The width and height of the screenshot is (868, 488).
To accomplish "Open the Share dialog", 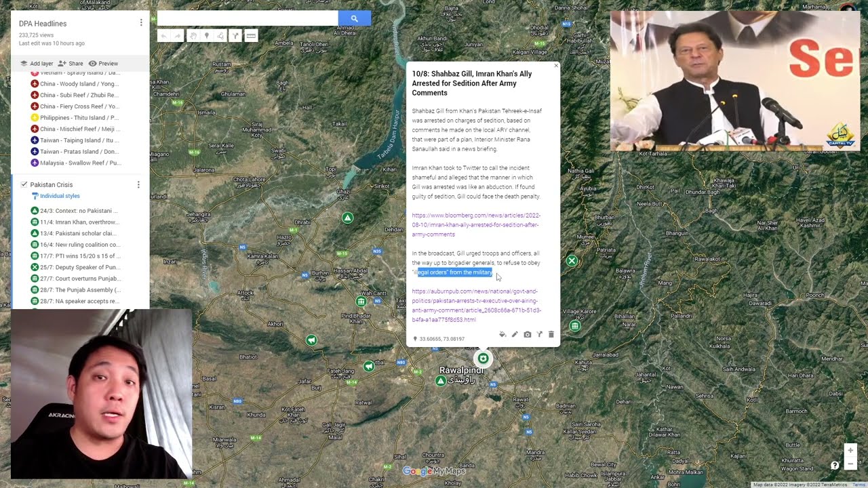I will coord(71,64).
